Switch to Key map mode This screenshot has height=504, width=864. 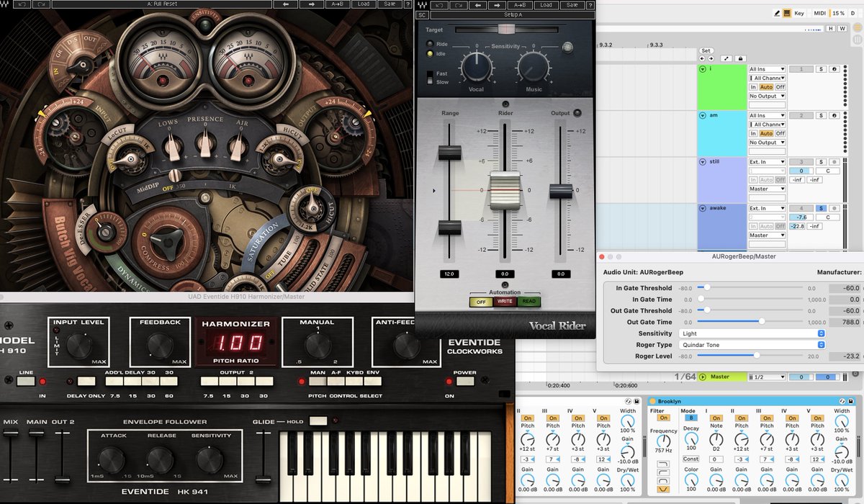(x=799, y=13)
